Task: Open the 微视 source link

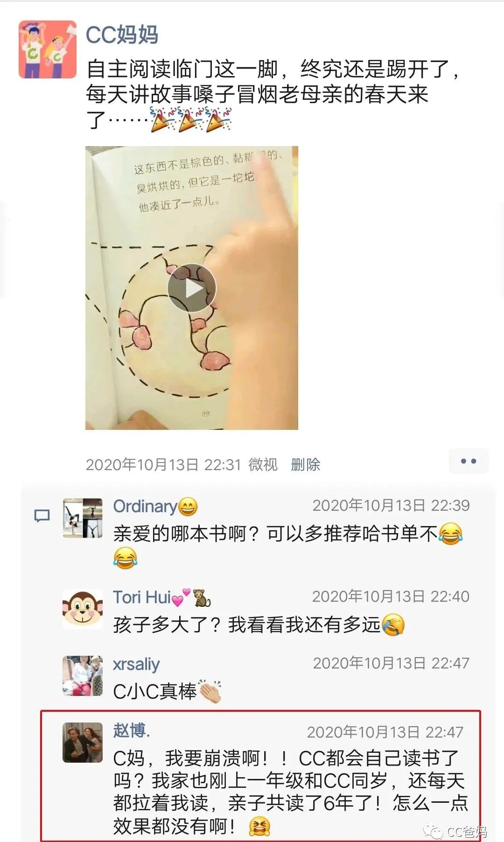Action: click(x=263, y=464)
